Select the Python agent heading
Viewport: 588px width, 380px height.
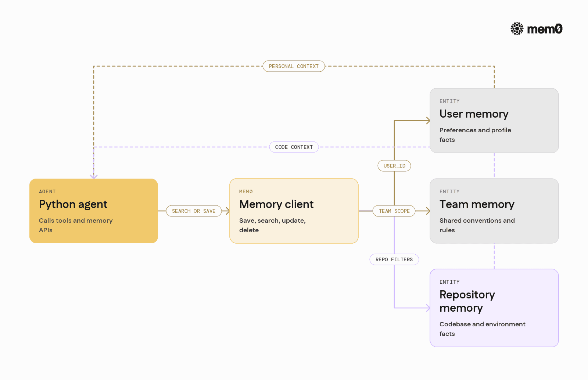coord(73,204)
